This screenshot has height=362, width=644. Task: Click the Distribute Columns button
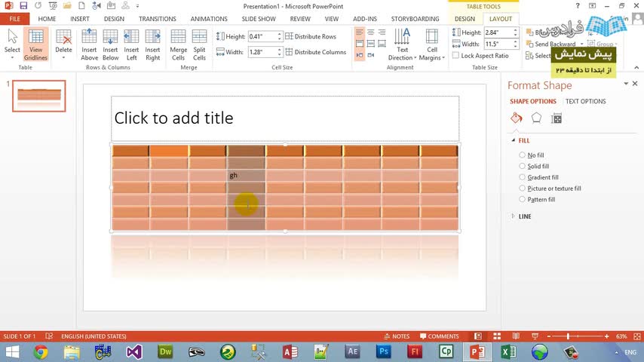316,52
